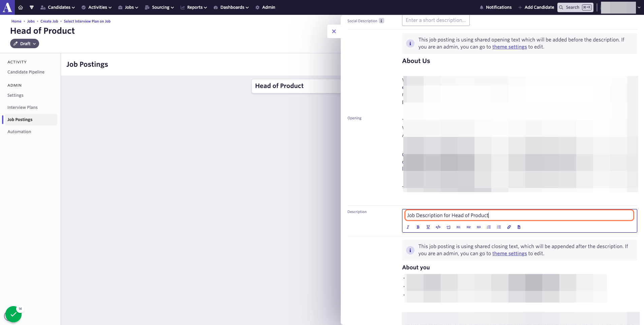Click into the global Search box
The width and height of the screenshot is (644, 325).
point(575,7)
